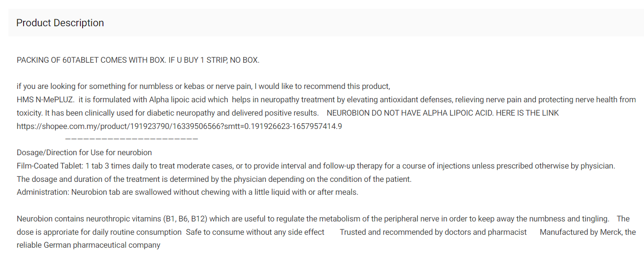Viewport: 644px width, 253px height.
Task: Click the Film-Coated Tablet dosage line
Action: (316, 166)
